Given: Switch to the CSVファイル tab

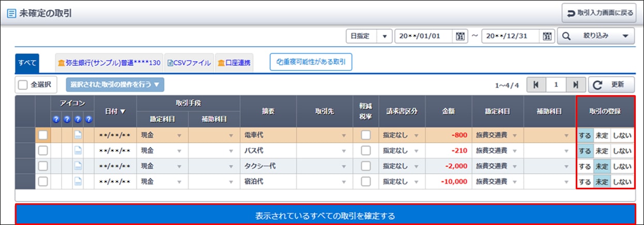Looking at the screenshot, I should point(189,63).
